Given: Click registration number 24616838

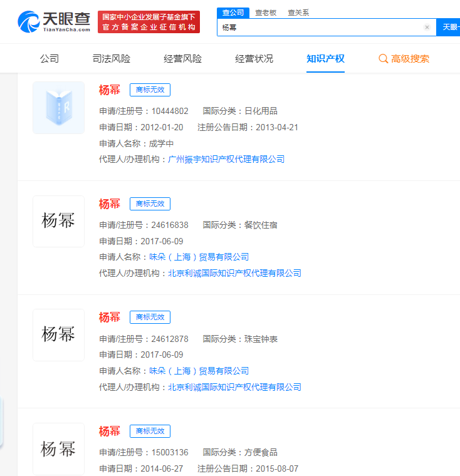Looking at the screenshot, I should coord(170,225).
